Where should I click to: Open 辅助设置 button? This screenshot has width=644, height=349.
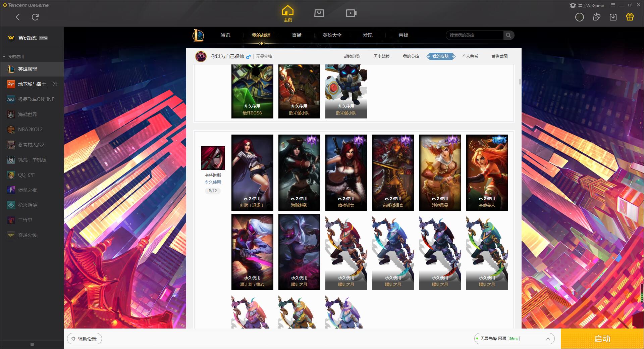[x=84, y=339]
